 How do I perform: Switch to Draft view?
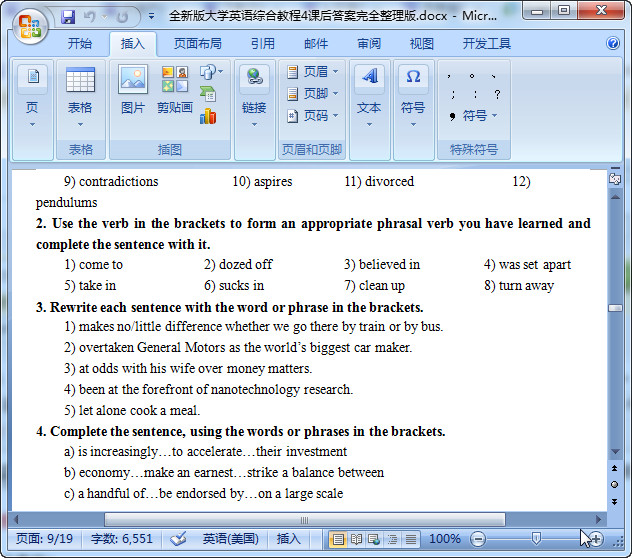point(410,539)
